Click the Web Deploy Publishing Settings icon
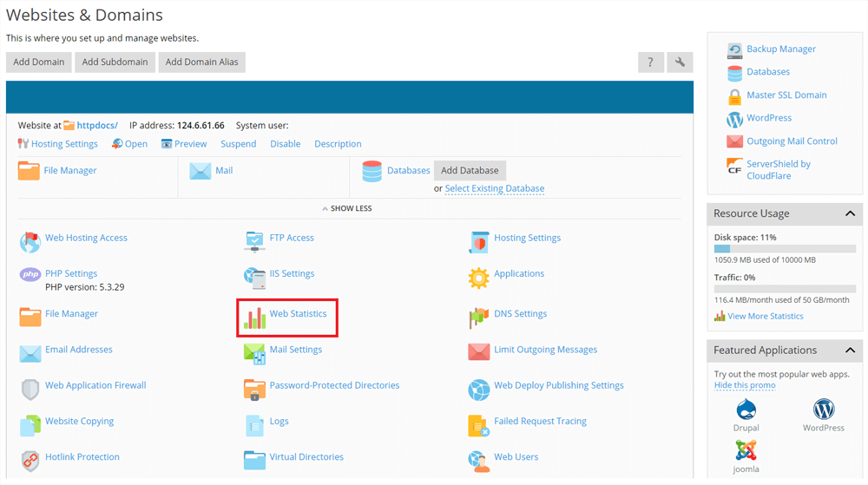Image resolution: width=868 pixels, height=485 pixels. [478, 390]
